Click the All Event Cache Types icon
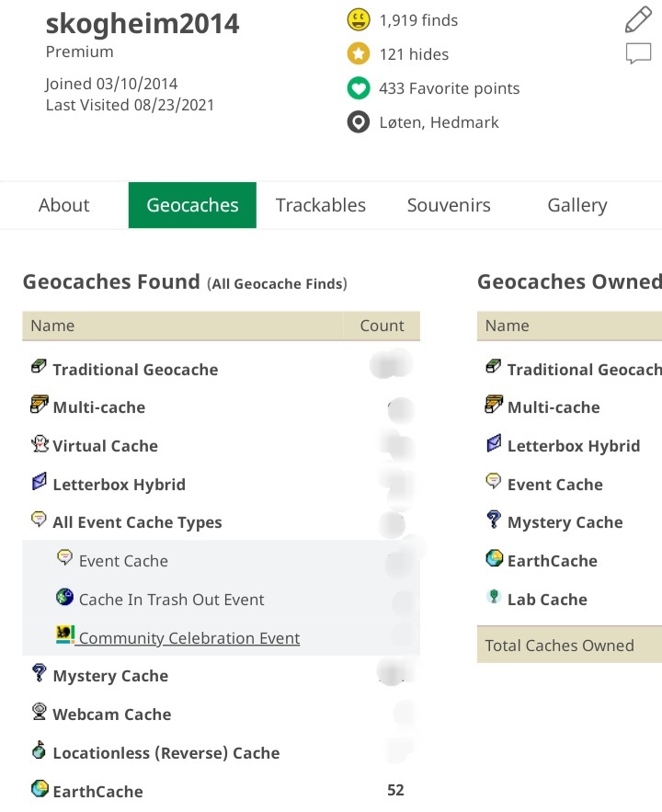This screenshot has width=662, height=812. point(39,519)
